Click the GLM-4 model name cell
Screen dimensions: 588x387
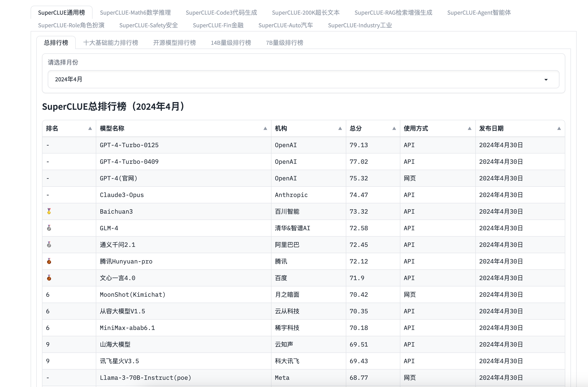[x=184, y=228]
